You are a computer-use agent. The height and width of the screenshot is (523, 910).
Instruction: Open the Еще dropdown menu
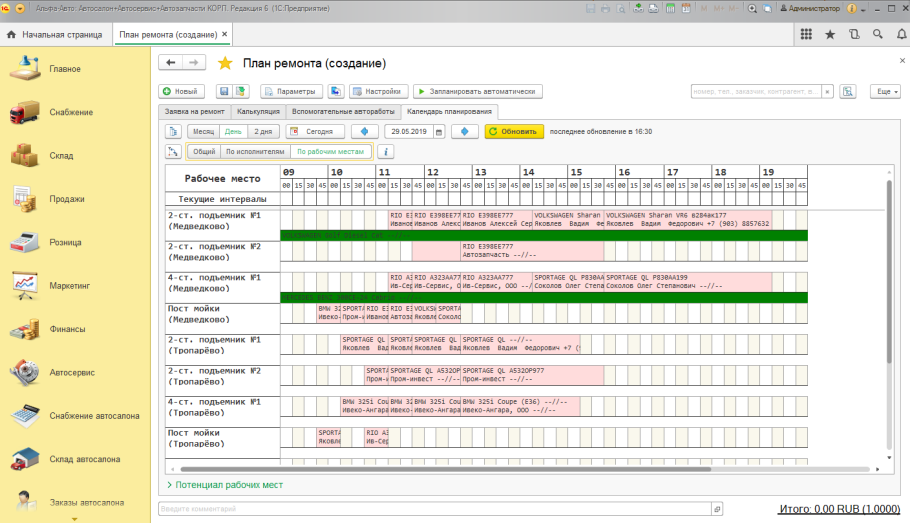click(884, 91)
